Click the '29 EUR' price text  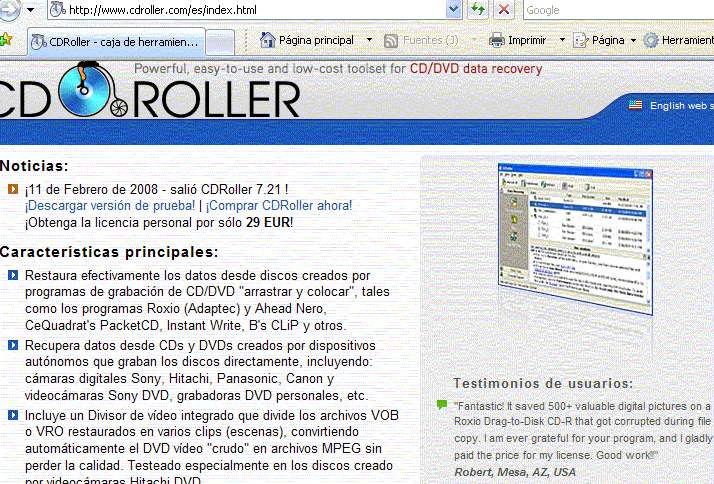(x=268, y=222)
